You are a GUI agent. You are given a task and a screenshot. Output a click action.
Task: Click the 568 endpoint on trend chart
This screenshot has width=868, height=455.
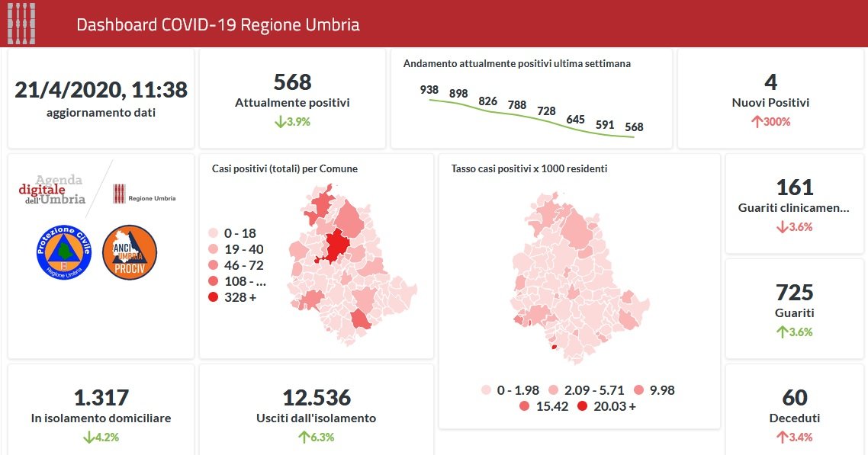633,137
